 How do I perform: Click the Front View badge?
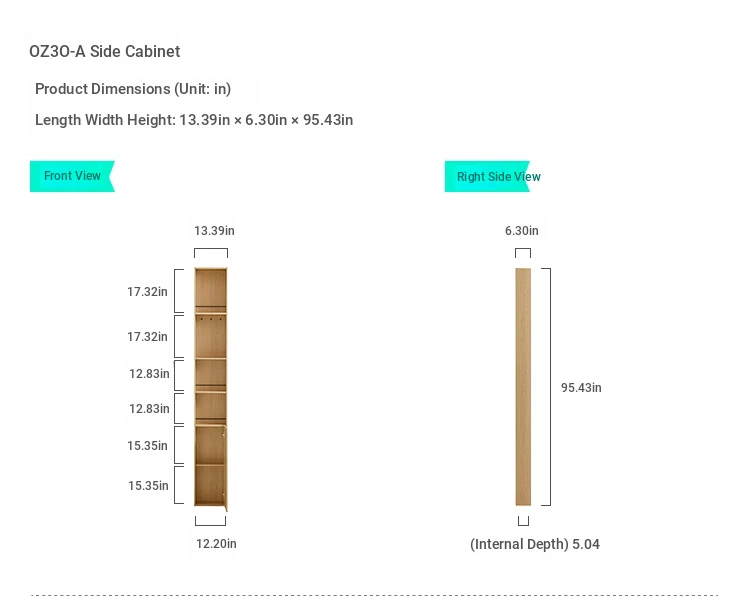pyautogui.click(x=72, y=176)
